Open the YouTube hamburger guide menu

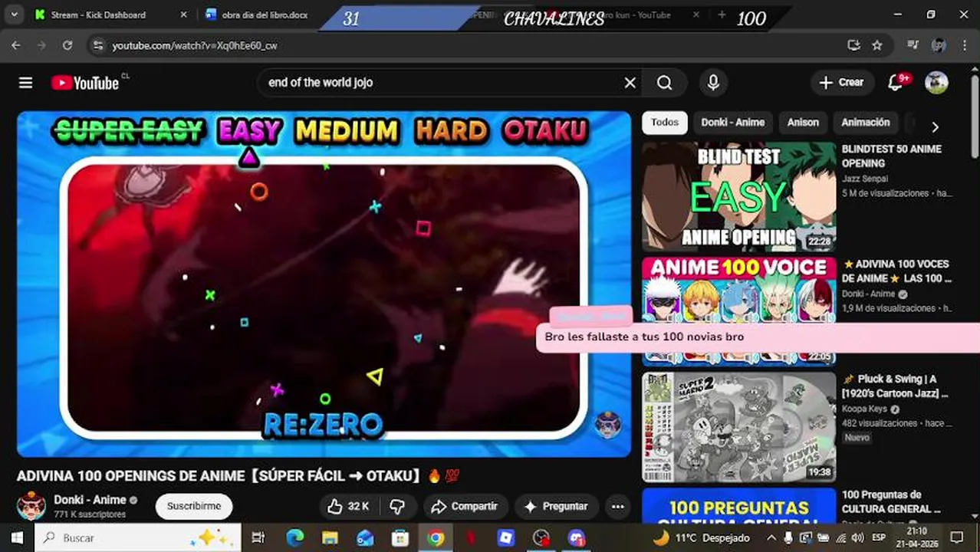coord(26,83)
